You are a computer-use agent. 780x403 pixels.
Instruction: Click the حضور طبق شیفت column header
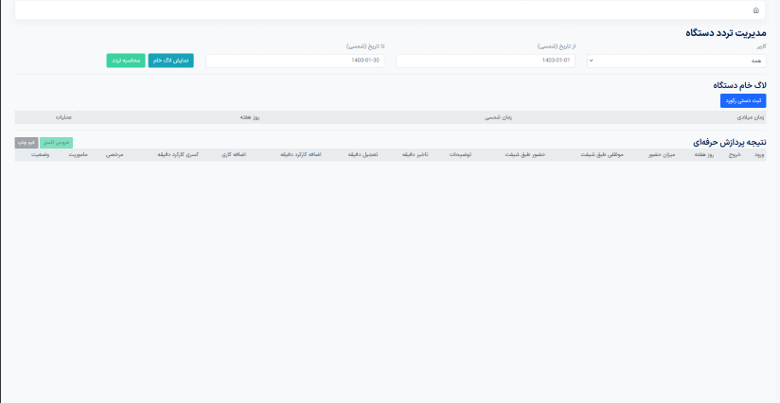pyautogui.click(x=525, y=155)
